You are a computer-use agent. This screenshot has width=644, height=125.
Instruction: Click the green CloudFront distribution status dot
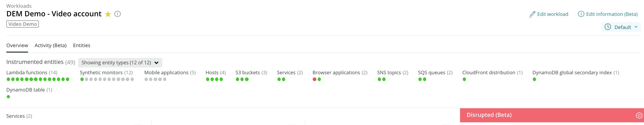(464, 79)
